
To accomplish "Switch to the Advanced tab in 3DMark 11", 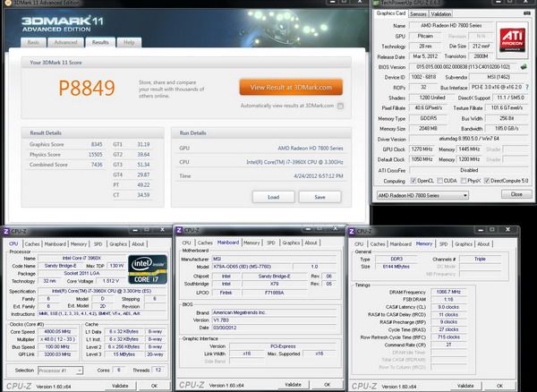I will 65,42.
